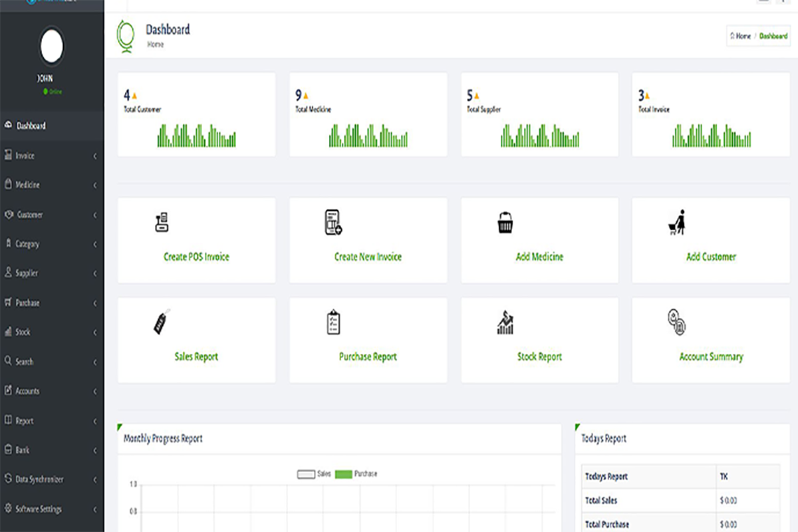798x532 pixels.
Task: Open the Accounts sidebar menu item
Action: tap(28, 391)
